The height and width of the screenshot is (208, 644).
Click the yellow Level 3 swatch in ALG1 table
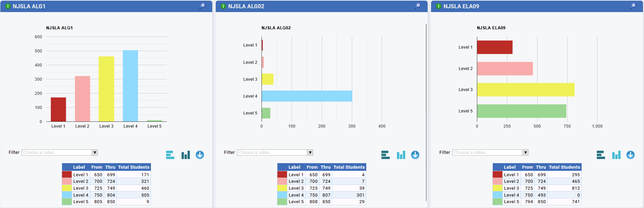tap(67, 188)
